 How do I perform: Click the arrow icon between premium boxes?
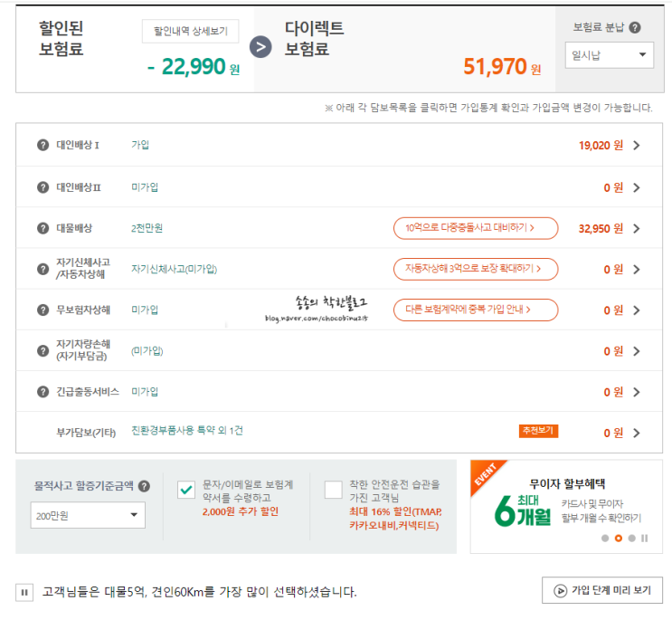pos(260,47)
